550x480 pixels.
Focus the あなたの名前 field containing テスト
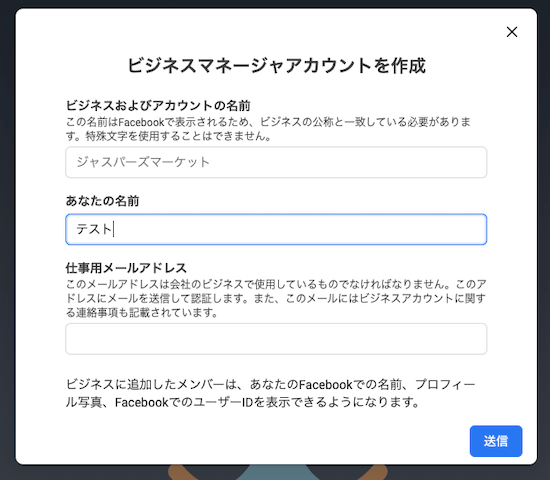[276, 229]
